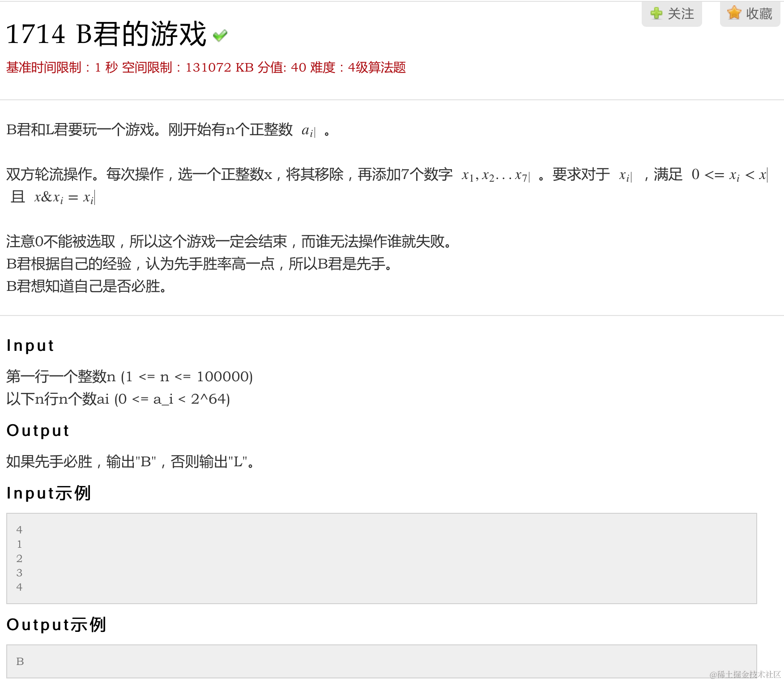The width and height of the screenshot is (784, 682).
Task: Click the line "以下n行n个数ai (0 <= a_i < 2^64)"
Action: pyautogui.click(x=118, y=399)
